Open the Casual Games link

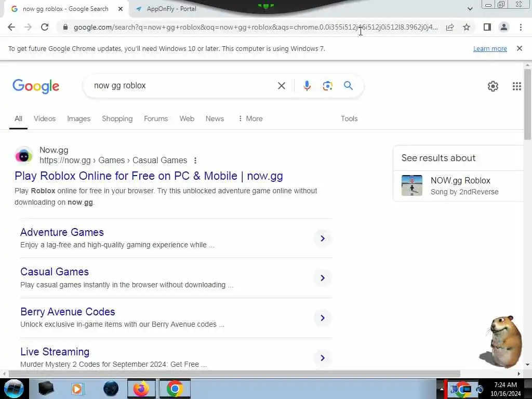click(x=55, y=272)
